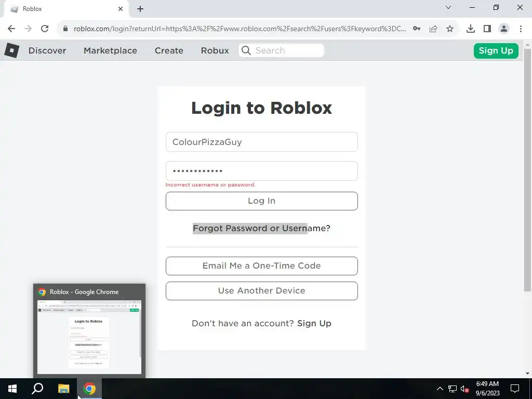The height and width of the screenshot is (399, 532).
Task: Open Forgot Password or Username link
Action: [261, 229]
